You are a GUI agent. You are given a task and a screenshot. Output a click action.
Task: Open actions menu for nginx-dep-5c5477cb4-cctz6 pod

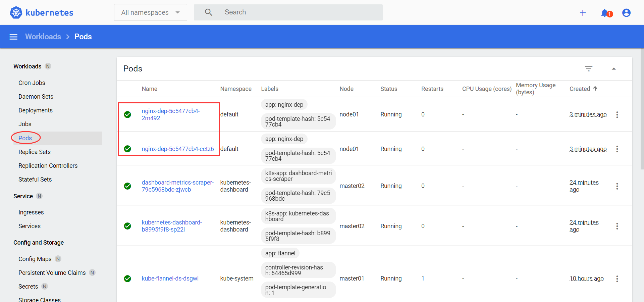tap(617, 149)
